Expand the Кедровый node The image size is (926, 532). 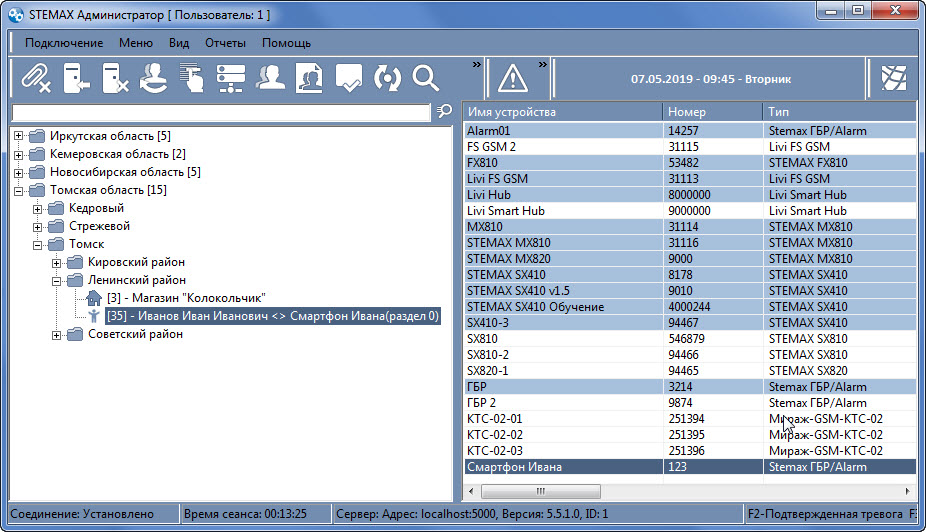tap(37, 208)
